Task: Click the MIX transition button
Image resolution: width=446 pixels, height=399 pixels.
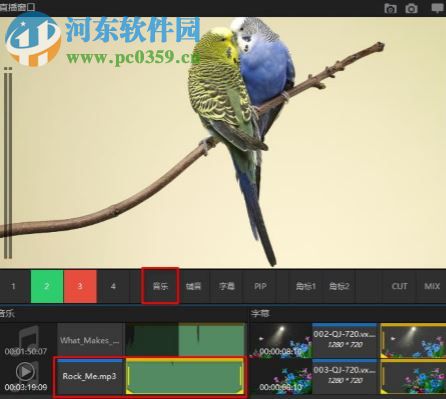Action: pyautogui.click(x=432, y=286)
